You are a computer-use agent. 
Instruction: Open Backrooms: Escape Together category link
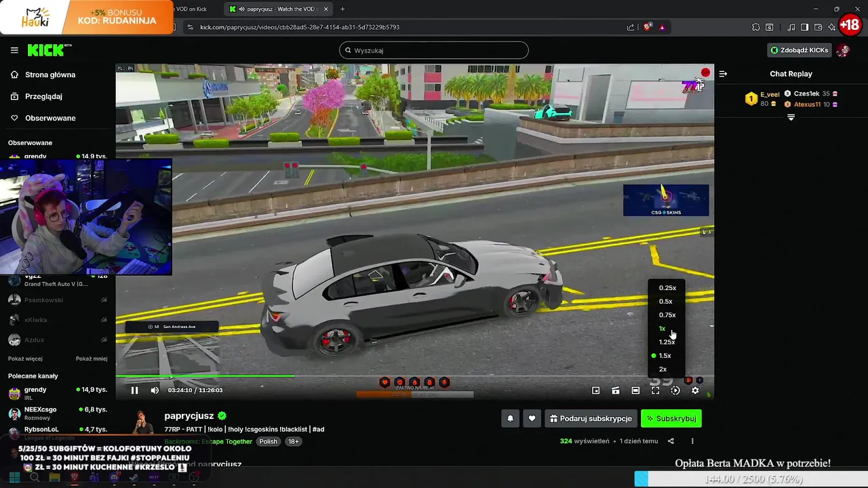coord(208,441)
